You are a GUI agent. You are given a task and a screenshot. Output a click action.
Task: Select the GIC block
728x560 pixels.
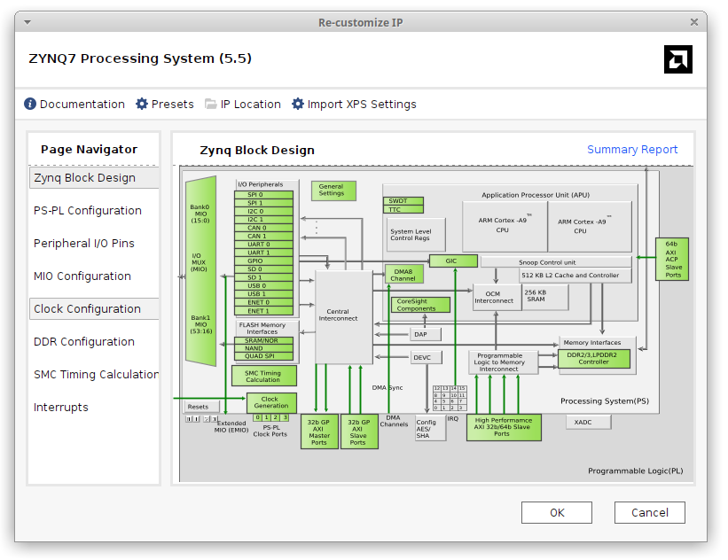point(453,261)
